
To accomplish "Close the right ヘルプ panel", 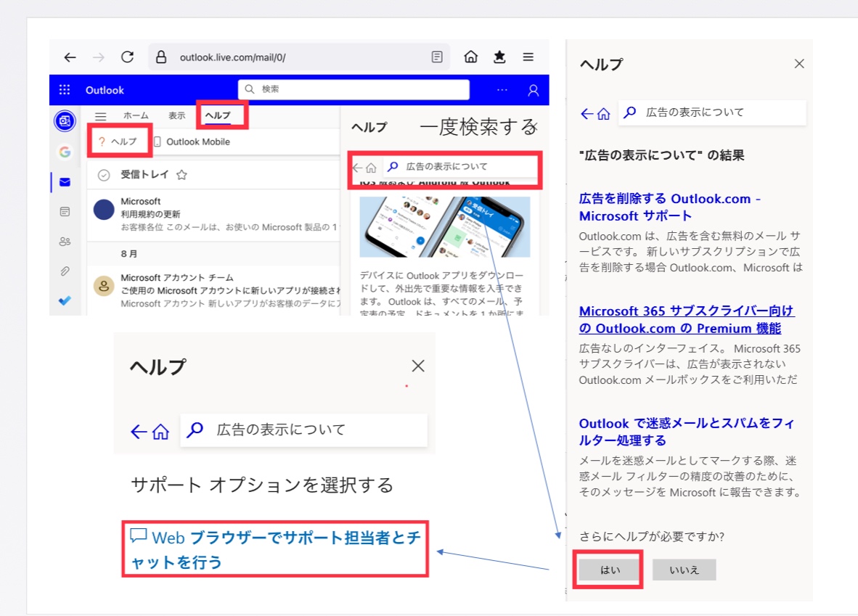I will 799,63.
